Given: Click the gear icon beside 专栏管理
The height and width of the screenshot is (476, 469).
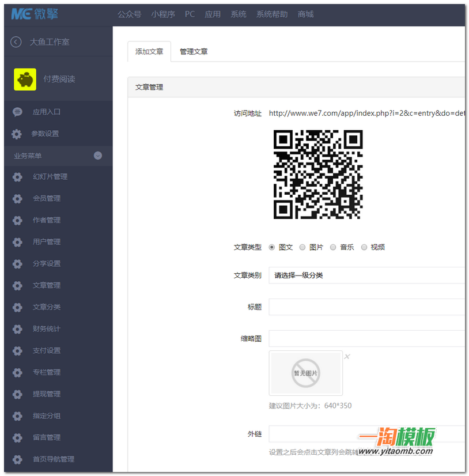Looking at the screenshot, I should pyautogui.click(x=17, y=372).
